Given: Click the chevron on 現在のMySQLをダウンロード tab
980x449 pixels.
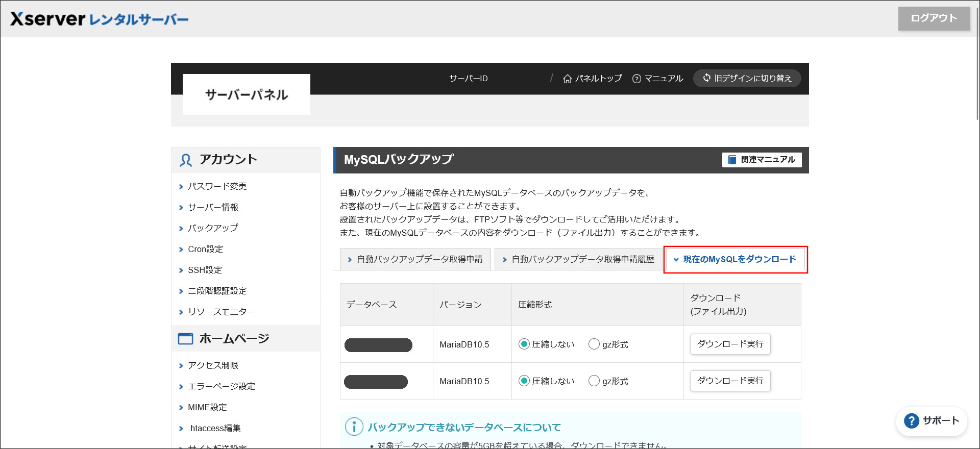Looking at the screenshot, I should (676, 260).
